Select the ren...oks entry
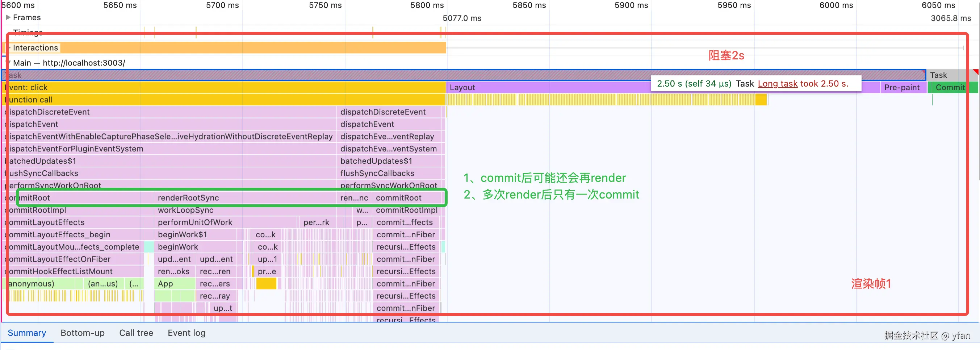Viewport: 980px width, 350px height. click(x=175, y=271)
